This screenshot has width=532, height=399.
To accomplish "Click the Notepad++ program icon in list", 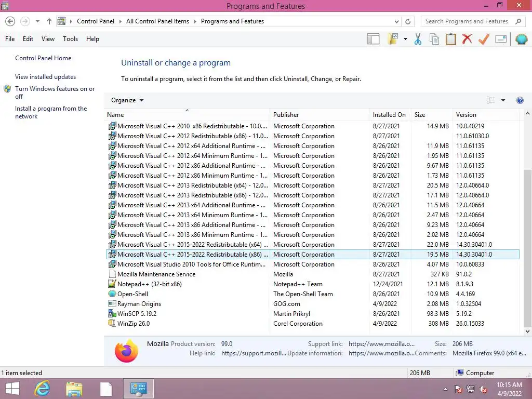I will (112, 284).
